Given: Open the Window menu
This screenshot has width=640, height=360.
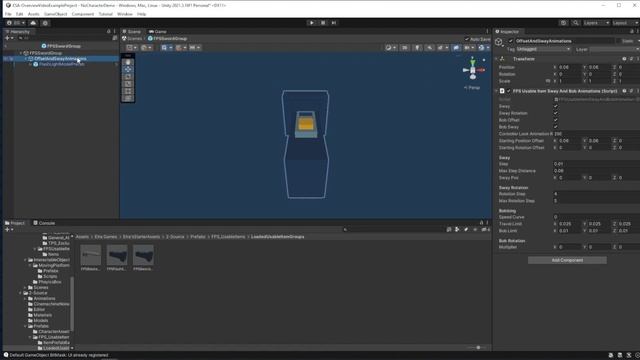Looking at the screenshot, I should click(124, 14).
